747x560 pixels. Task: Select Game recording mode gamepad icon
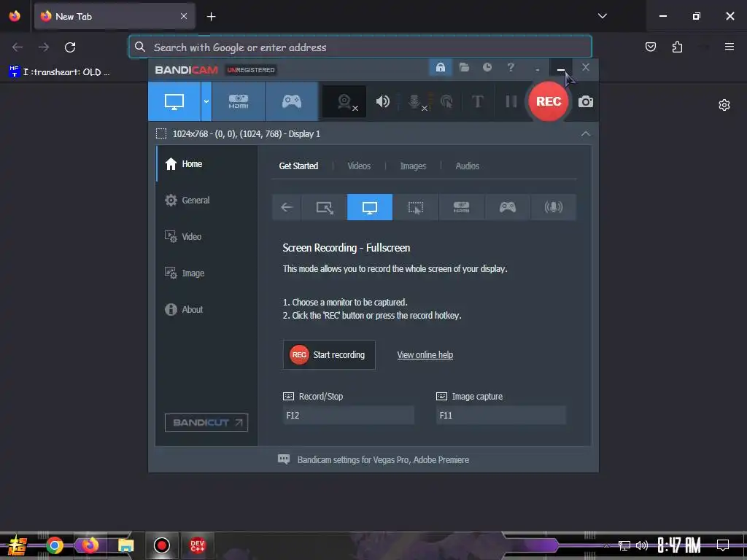pyautogui.click(x=292, y=101)
